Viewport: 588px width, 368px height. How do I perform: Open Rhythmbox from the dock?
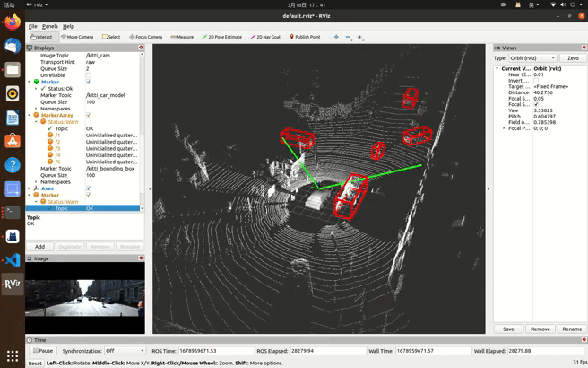point(13,94)
